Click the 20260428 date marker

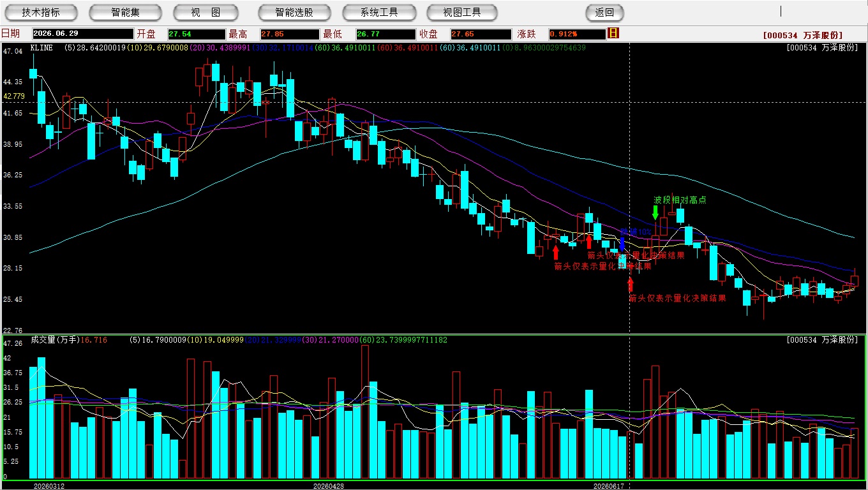328,486
